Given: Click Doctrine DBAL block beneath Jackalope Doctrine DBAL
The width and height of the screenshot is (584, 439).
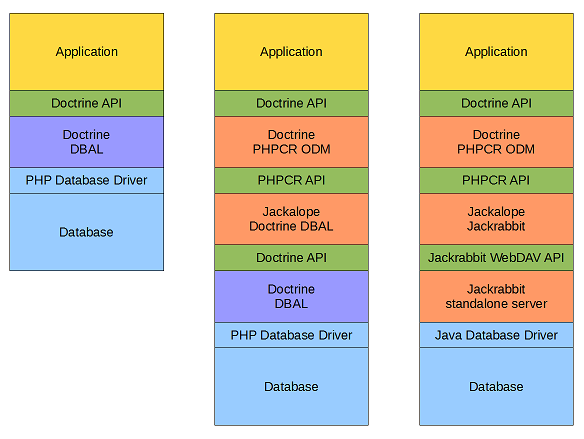Looking at the screenshot, I should coord(291,296).
